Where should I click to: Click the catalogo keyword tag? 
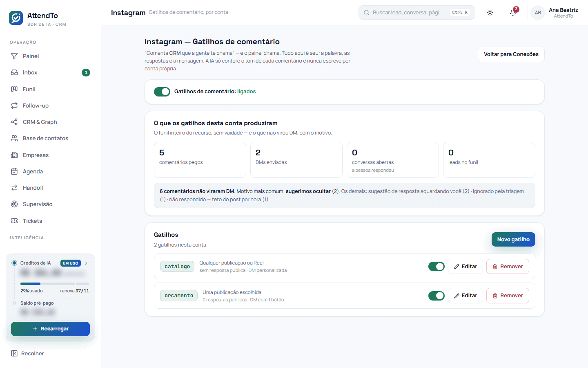[177, 267]
